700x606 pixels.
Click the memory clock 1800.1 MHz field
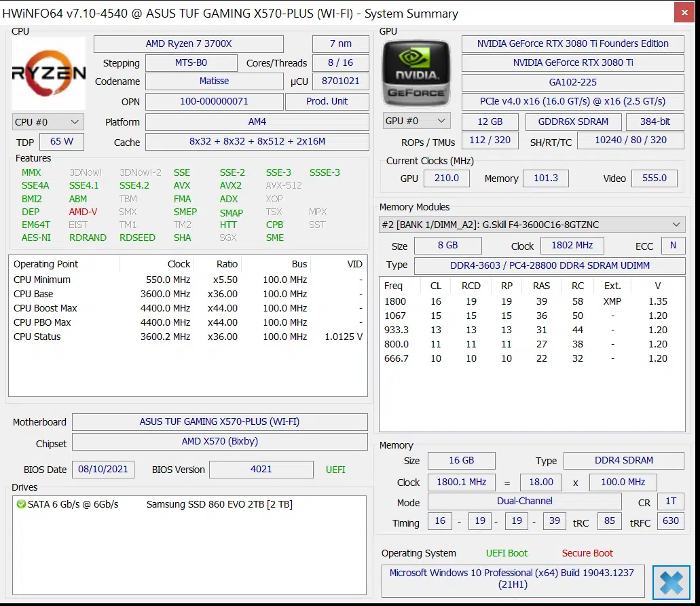tap(461, 482)
